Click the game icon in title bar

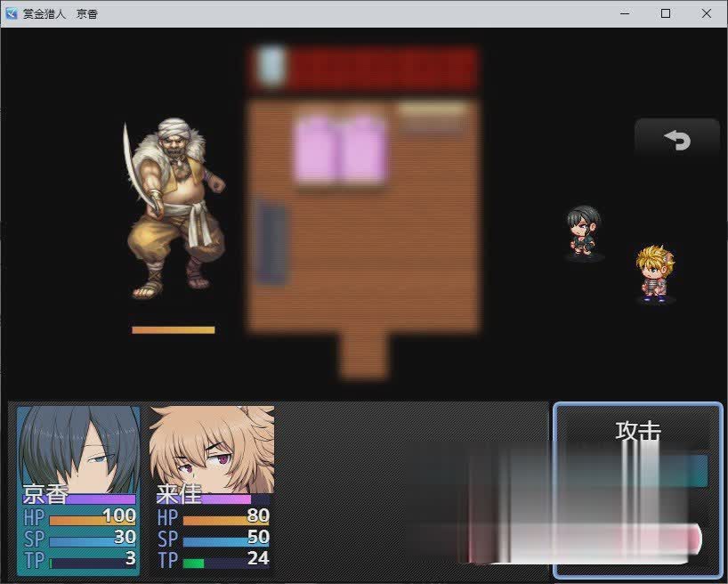click(x=12, y=13)
